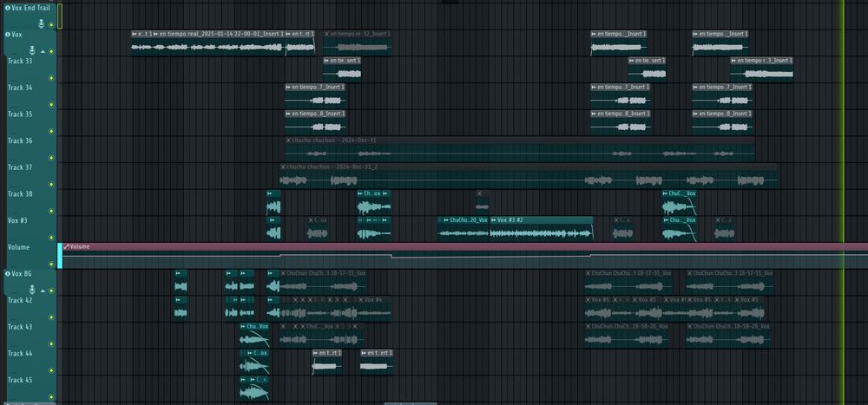
Task: Click the group circle icon beside Vox name
Action: pos(8,35)
